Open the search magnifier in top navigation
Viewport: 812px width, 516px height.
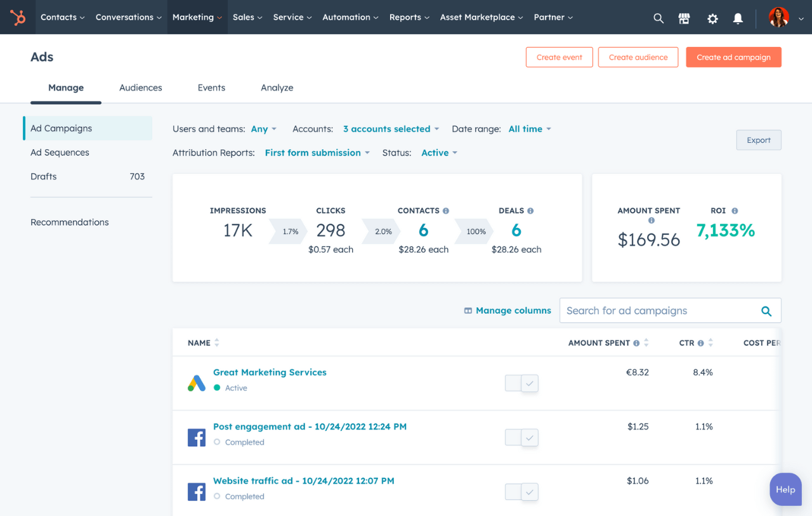(658, 18)
